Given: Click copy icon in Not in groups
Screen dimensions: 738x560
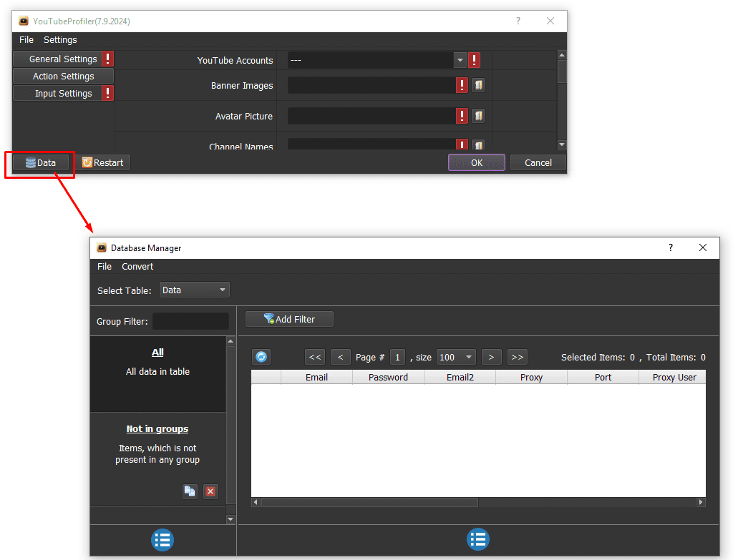Looking at the screenshot, I should pos(190,491).
